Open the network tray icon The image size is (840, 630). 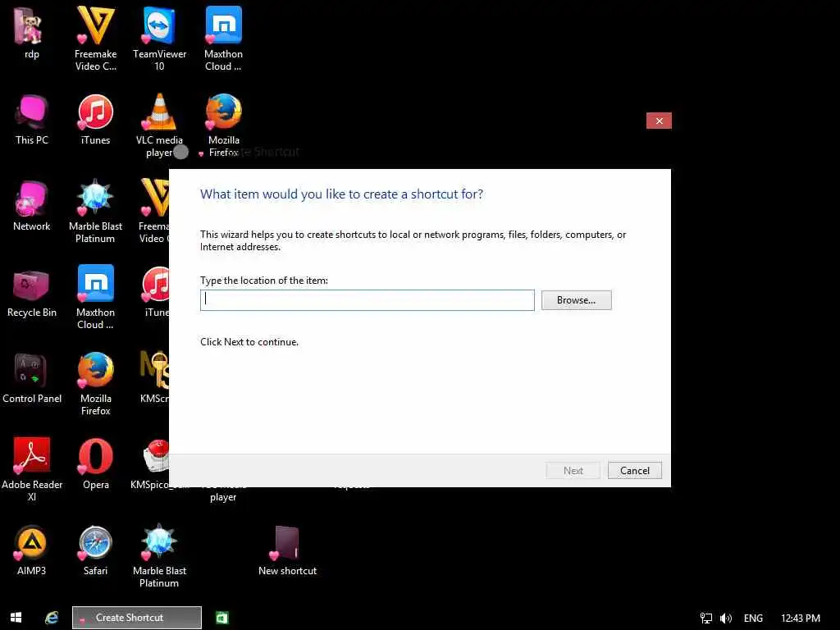point(706,619)
